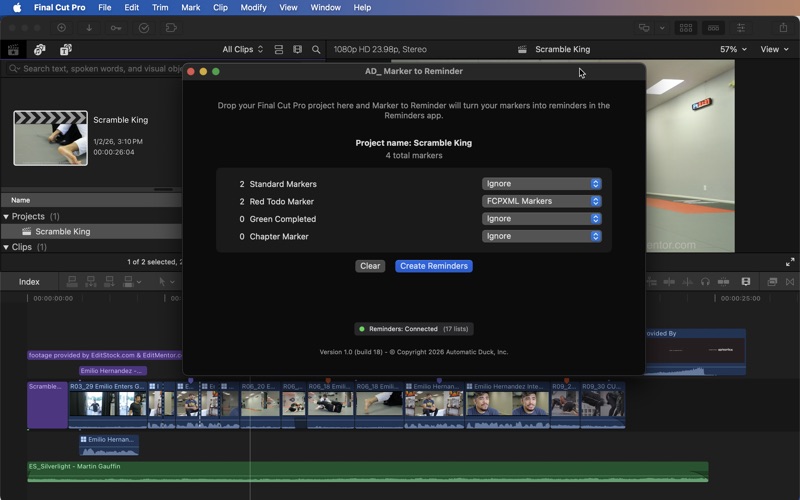Image resolution: width=800 pixels, height=500 pixels.
Task: Open the Clip menu
Action: click(x=220, y=7)
